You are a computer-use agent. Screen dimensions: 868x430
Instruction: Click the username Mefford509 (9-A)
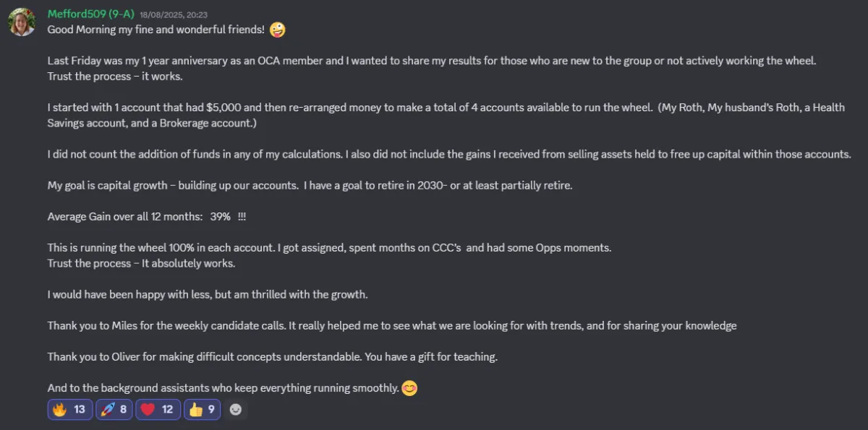[x=90, y=14]
